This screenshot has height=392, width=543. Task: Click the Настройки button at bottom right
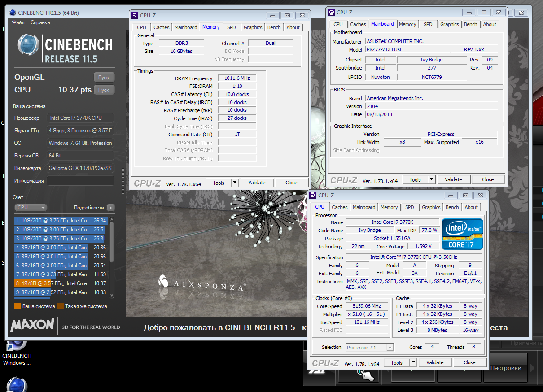click(506, 368)
